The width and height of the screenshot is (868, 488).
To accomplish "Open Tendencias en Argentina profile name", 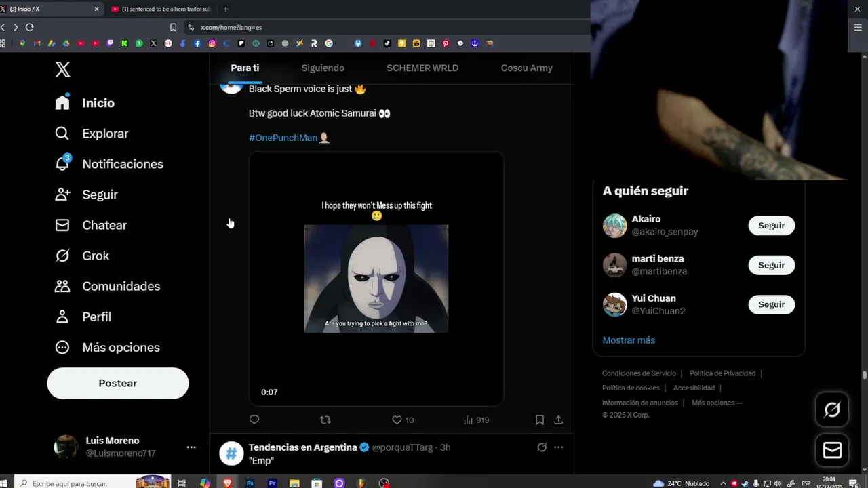I will (x=303, y=447).
